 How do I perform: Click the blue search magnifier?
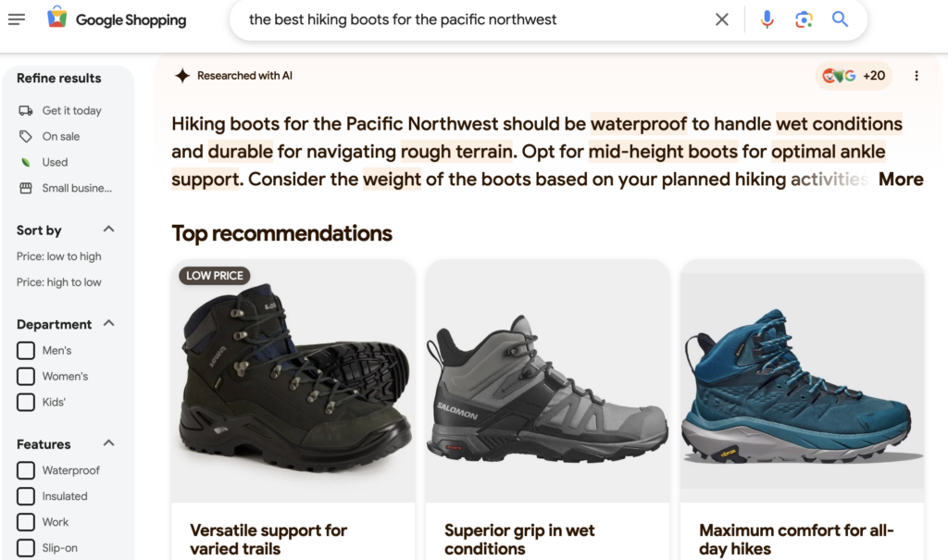(840, 19)
